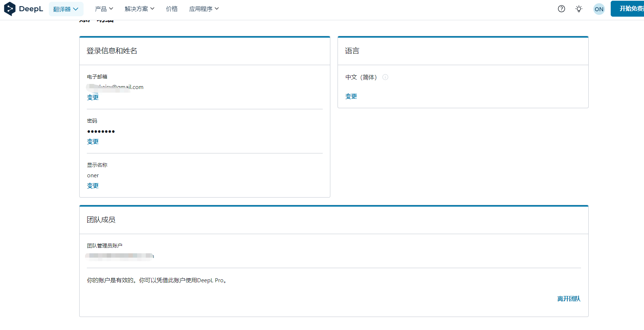Click 变更 under the 语言 section
Image resolution: width=644 pixels, height=330 pixels.
coord(351,96)
